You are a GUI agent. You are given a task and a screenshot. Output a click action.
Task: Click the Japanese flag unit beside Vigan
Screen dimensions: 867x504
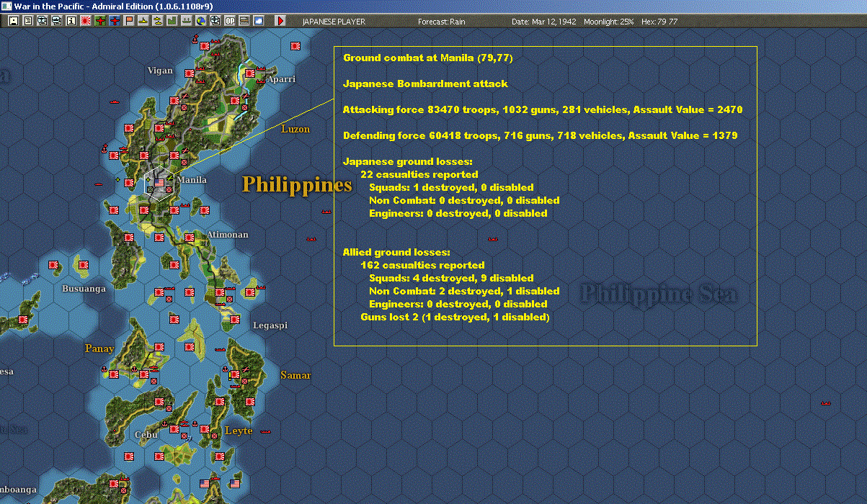(x=190, y=73)
